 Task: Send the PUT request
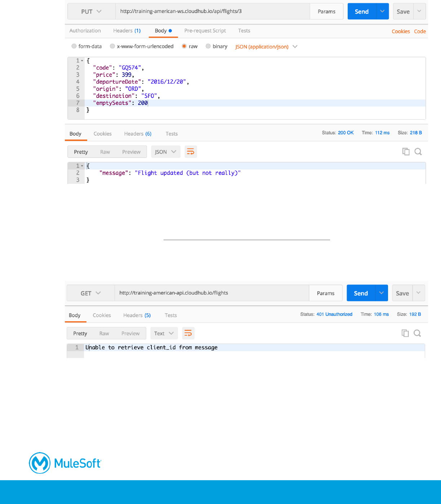point(362,12)
